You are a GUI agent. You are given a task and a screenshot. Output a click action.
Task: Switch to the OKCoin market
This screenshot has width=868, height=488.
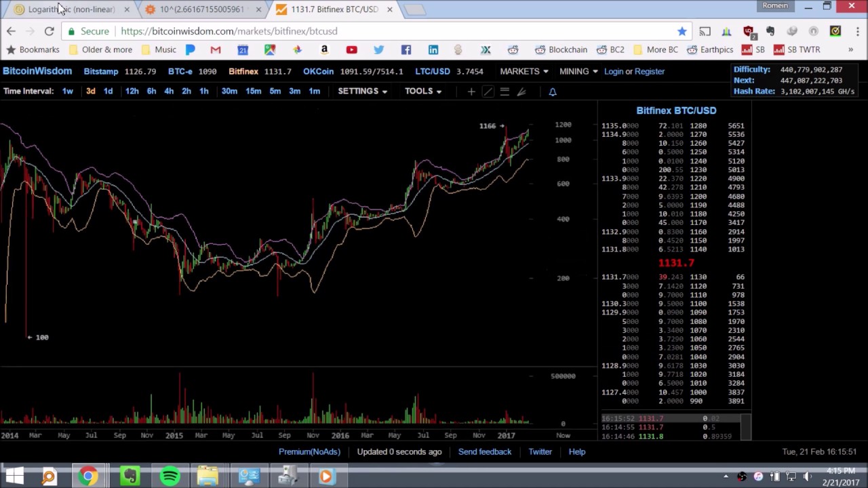(353, 71)
